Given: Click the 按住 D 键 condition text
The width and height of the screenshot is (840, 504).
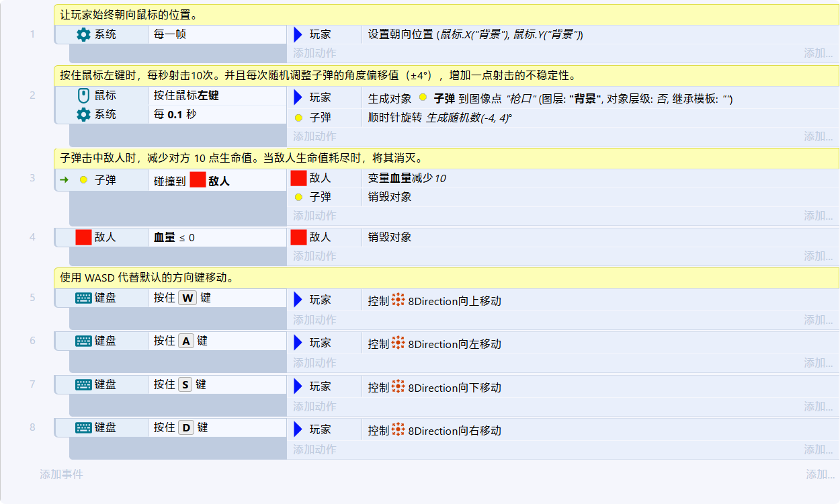Looking at the screenshot, I should [x=181, y=427].
